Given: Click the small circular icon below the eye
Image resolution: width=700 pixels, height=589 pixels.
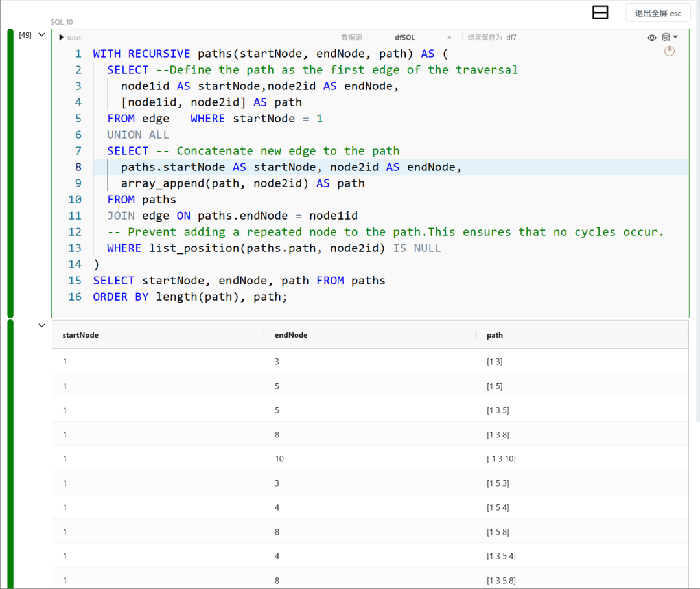Looking at the screenshot, I should coord(670,51).
